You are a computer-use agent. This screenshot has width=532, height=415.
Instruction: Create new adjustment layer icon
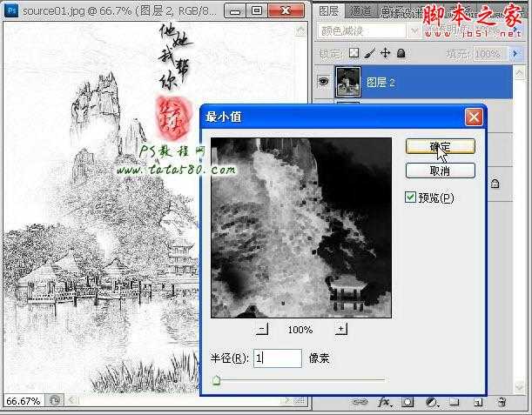[x=432, y=402]
